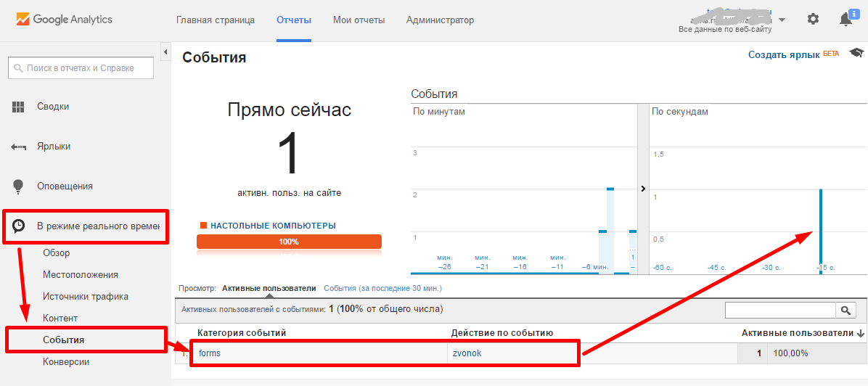Click НАСТОЛЬНЫЕ КОМПЬЮТЕРЫ device link
Screen dimensions: 868x386
273,226
